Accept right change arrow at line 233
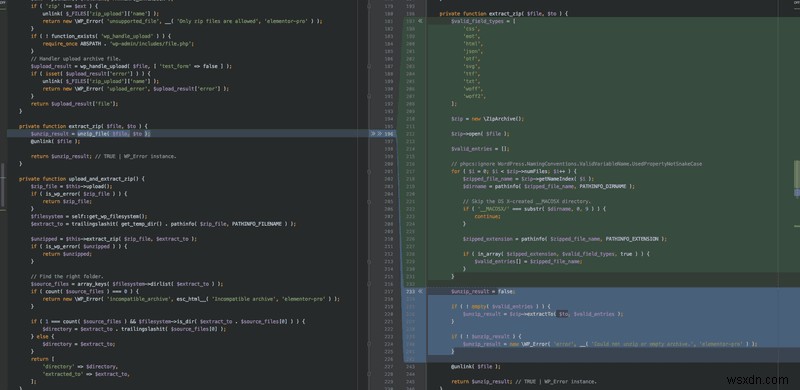 (420, 291)
